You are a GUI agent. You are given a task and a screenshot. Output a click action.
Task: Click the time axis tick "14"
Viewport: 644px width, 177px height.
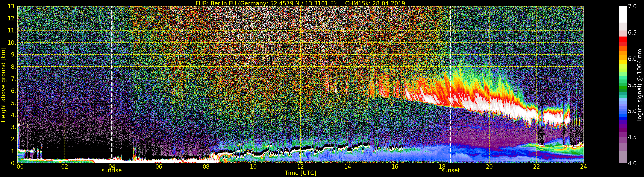pos(347,166)
